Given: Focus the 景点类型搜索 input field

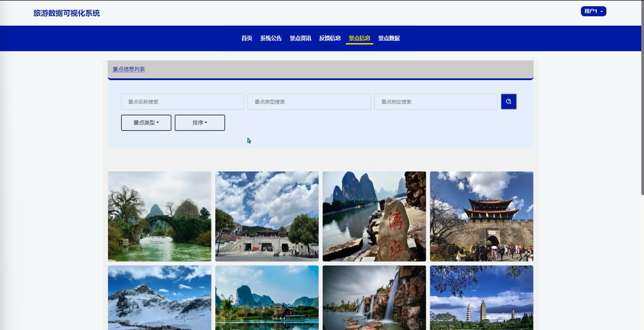Looking at the screenshot, I should tap(309, 101).
